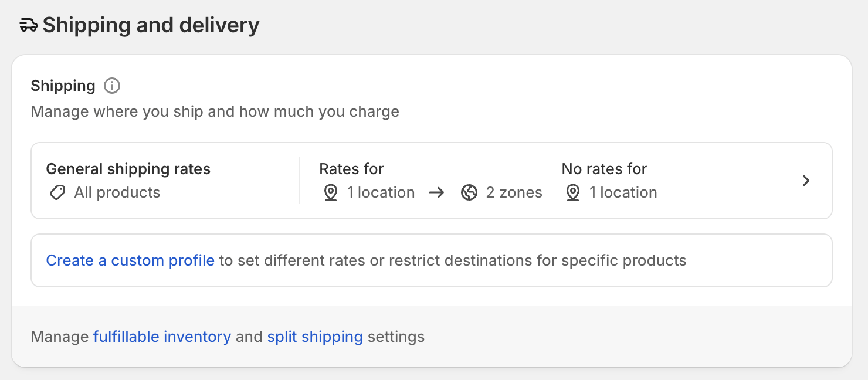Click the Shipping and delivery page heading

[151, 25]
